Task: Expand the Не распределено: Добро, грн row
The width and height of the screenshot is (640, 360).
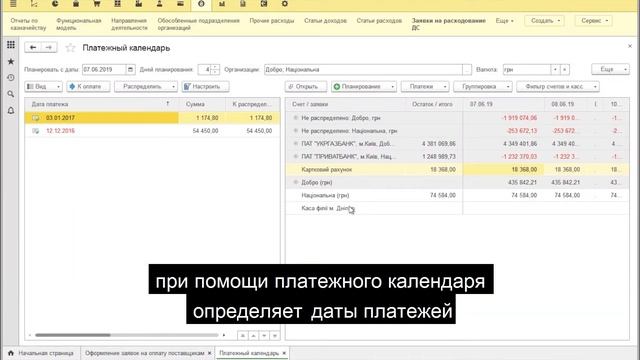Action: tap(296, 118)
